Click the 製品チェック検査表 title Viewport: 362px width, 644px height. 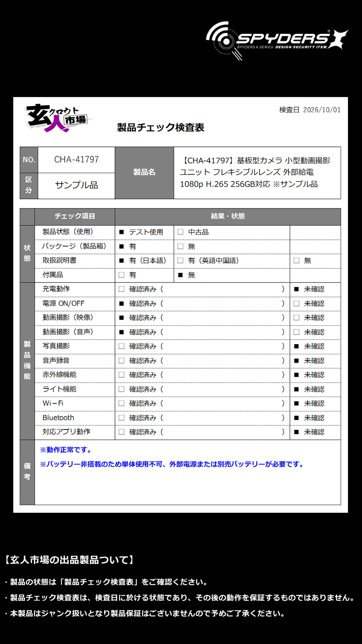[160, 128]
